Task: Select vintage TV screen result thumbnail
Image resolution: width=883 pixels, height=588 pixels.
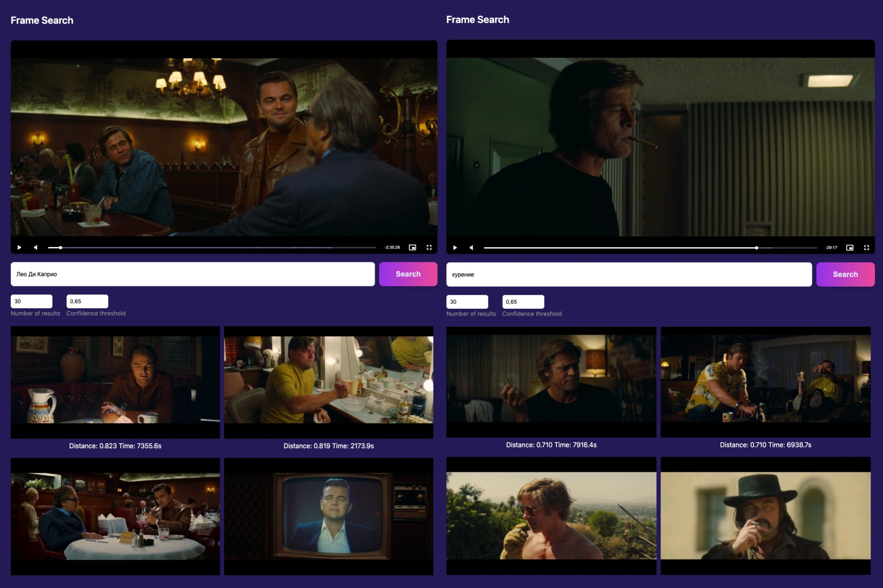Action: (329, 516)
